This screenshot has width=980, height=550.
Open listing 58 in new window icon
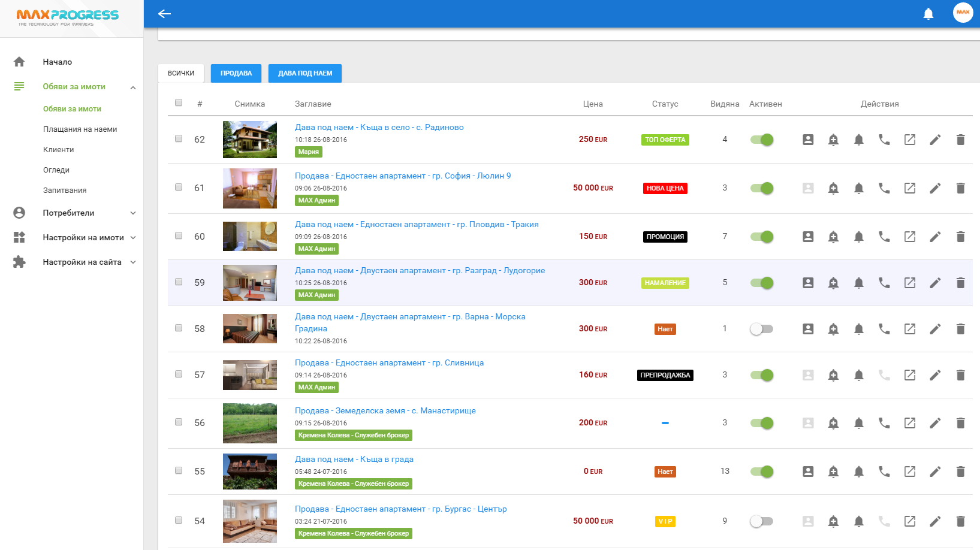coord(910,329)
